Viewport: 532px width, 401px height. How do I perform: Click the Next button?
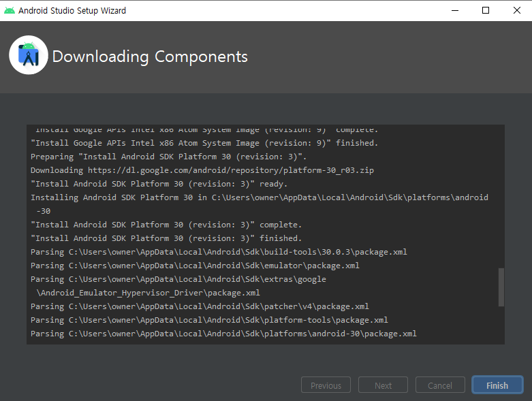[383, 385]
